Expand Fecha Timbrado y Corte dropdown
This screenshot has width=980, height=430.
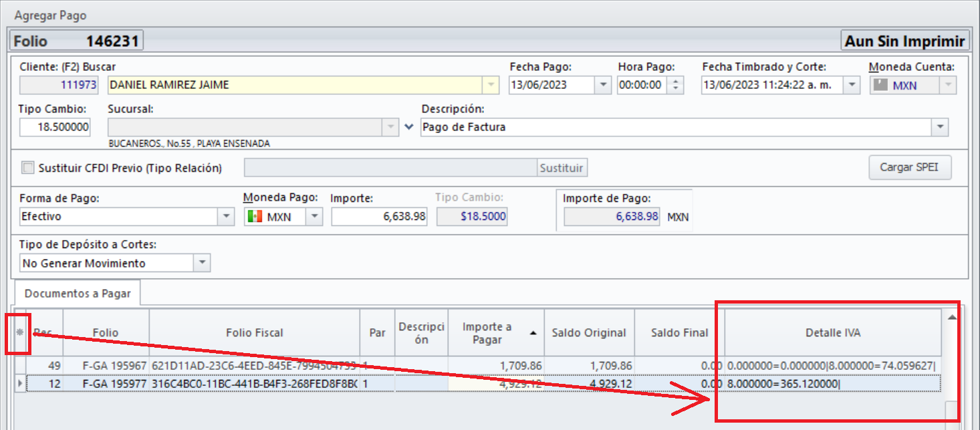point(851,85)
